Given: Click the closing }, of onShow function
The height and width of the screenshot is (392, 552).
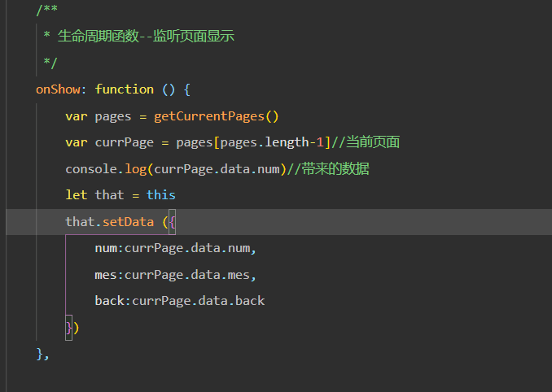Looking at the screenshot, I should tap(42, 354).
